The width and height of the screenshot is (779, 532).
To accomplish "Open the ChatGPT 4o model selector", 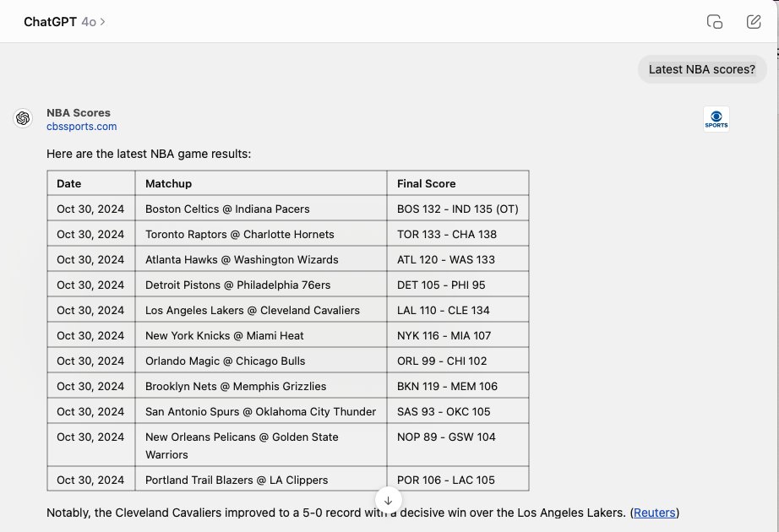I will (x=64, y=22).
